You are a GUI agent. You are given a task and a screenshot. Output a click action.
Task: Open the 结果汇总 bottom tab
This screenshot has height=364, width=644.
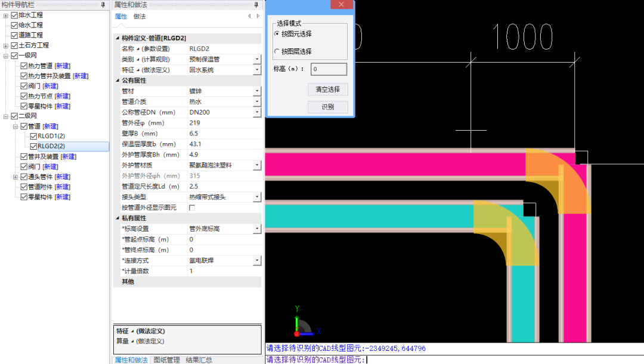[x=199, y=360]
